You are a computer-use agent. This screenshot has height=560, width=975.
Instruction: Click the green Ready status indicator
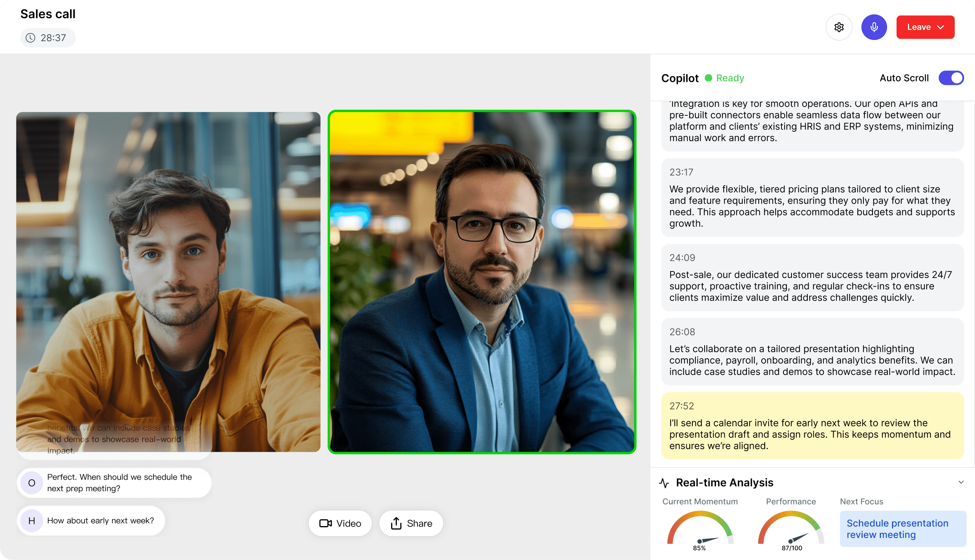click(724, 78)
